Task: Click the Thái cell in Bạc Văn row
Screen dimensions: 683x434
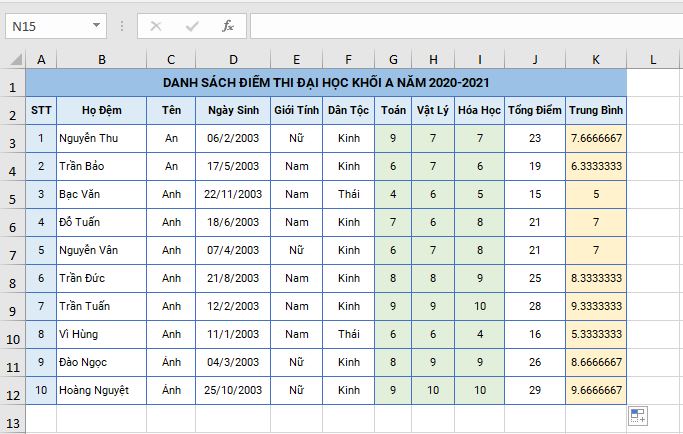Action: pos(348,194)
